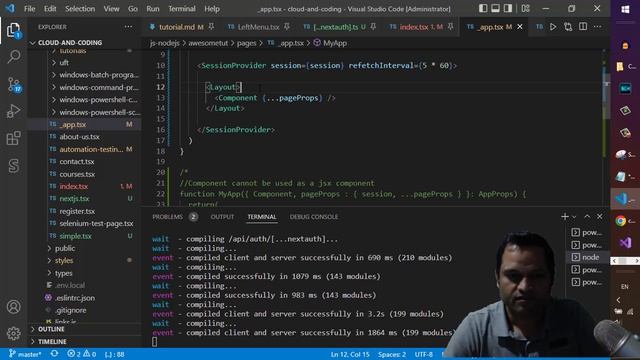640x360 pixels.
Task: Click the MyApp breadcrumb symbol
Action: click(335, 43)
